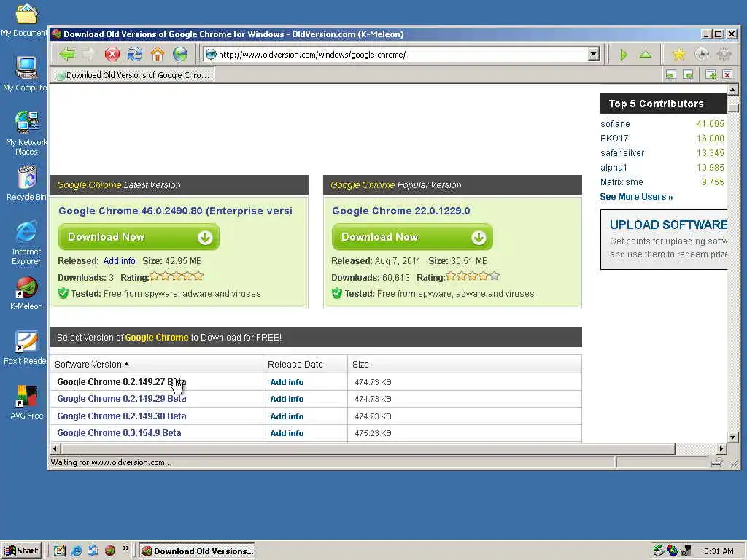
Task: Click Add info for Chrome 0.3.154.9 Beta
Action: [287, 433]
